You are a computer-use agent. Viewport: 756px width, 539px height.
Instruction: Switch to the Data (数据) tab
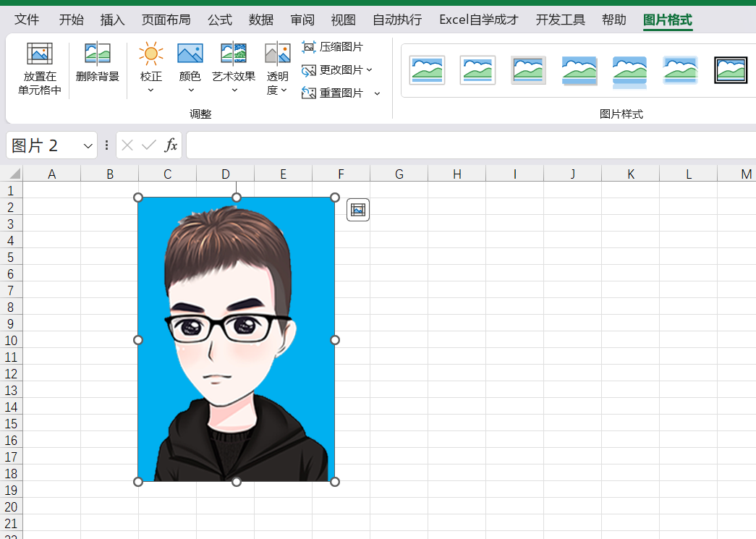pyautogui.click(x=261, y=20)
